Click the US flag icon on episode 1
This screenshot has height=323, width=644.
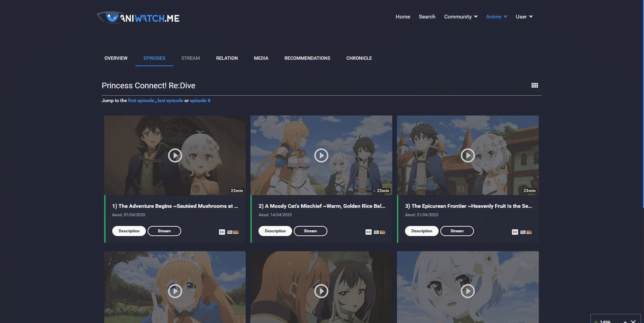230,232
